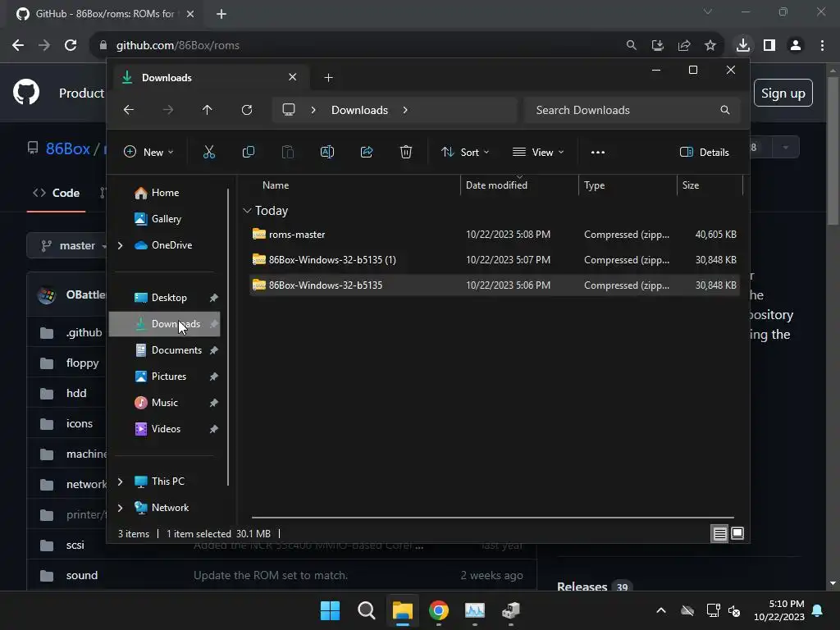Screen dimensions: 840x630
Task: Reload the GitHub page in Chrome
Action: click(x=71, y=45)
